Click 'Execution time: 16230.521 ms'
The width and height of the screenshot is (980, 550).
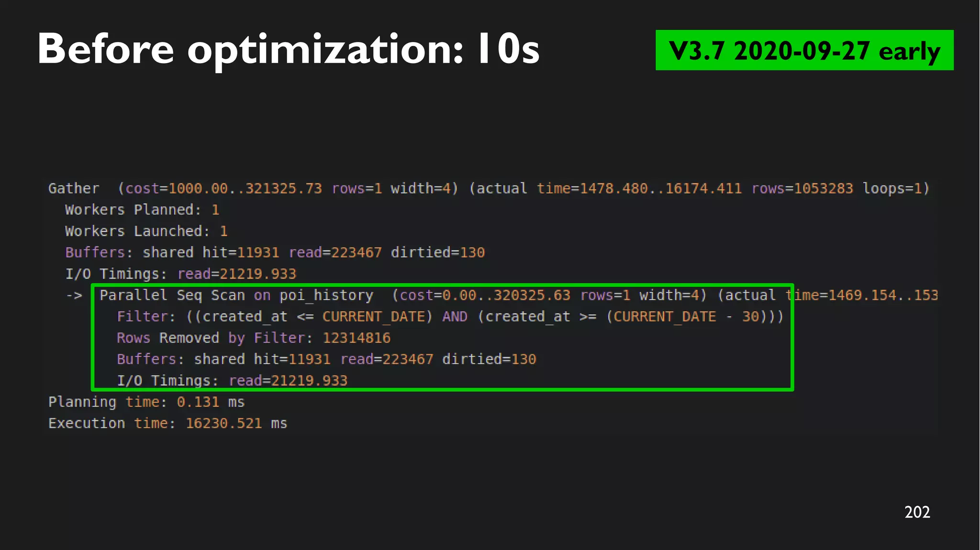tap(167, 423)
